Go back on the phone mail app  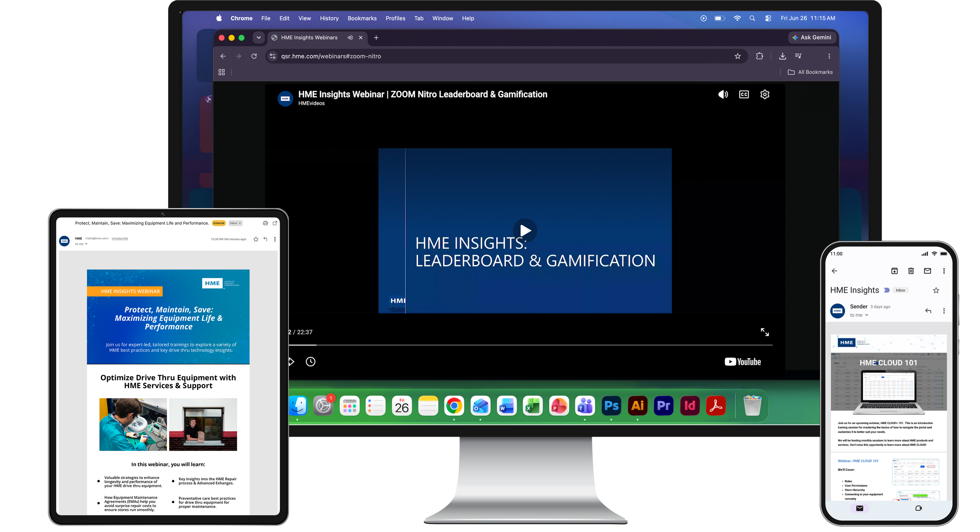pos(835,271)
